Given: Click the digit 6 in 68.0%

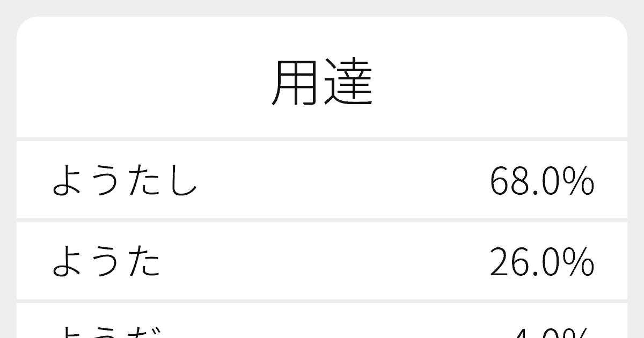Looking at the screenshot, I should pos(499,181).
